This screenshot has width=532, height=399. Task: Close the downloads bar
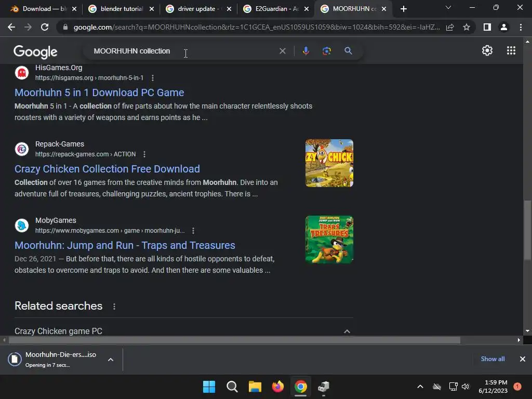tap(523, 359)
